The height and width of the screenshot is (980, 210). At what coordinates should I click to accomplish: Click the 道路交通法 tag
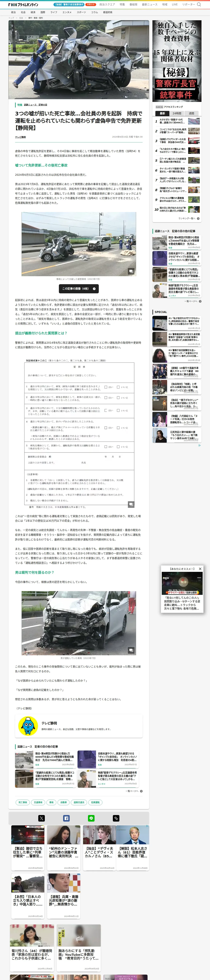click(79, 802)
